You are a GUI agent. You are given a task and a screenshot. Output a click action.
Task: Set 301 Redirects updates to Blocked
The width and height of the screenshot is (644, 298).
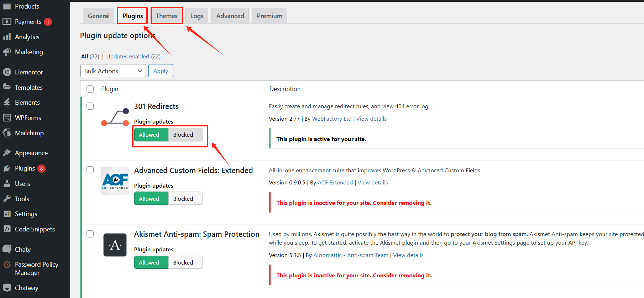[x=185, y=135]
